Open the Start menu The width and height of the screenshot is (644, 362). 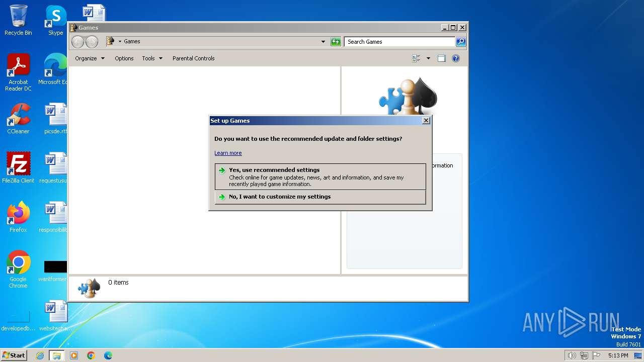[14, 355]
